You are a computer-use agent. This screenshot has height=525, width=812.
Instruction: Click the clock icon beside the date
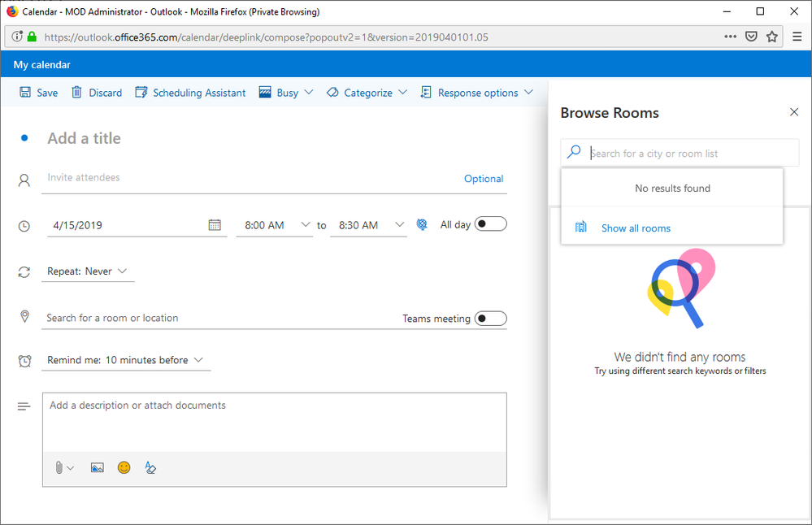pyautogui.click(x=24, y=226)
